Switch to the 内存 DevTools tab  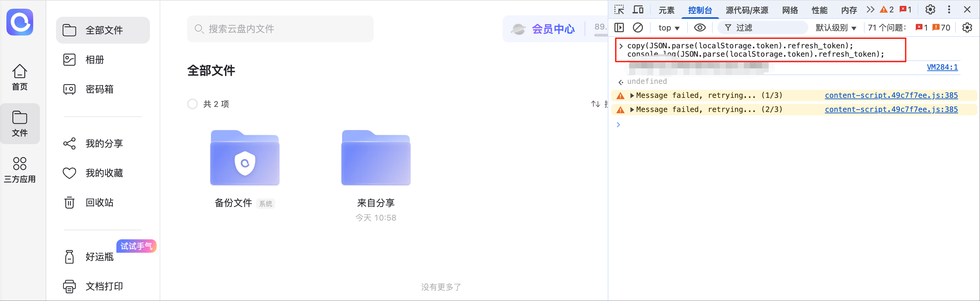(x=849, y=10)
